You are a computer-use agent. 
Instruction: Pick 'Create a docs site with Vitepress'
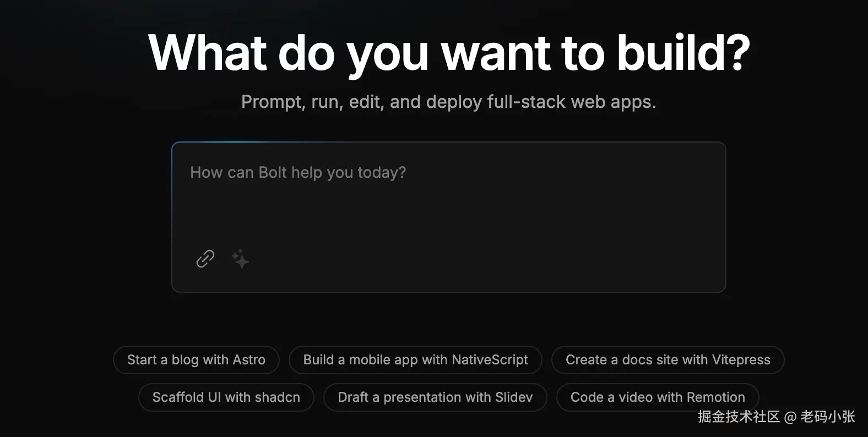668,360
